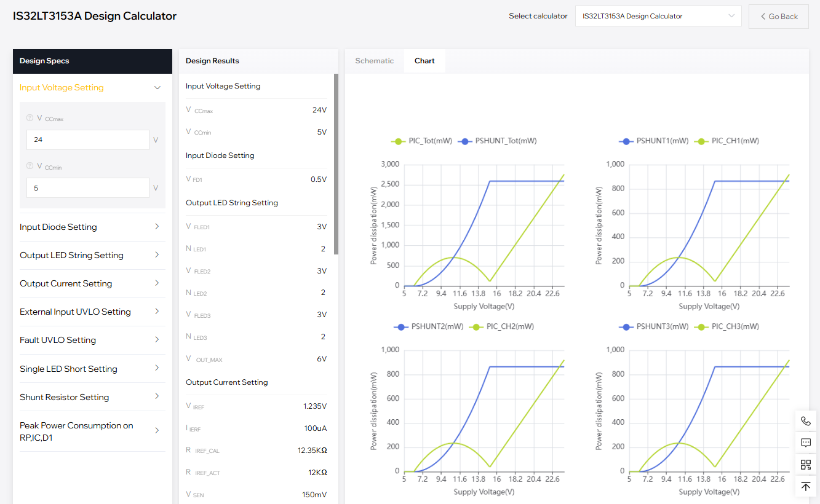Click the N LED1 result row label
Screen dimensions: 820x504
click(196, 249)
